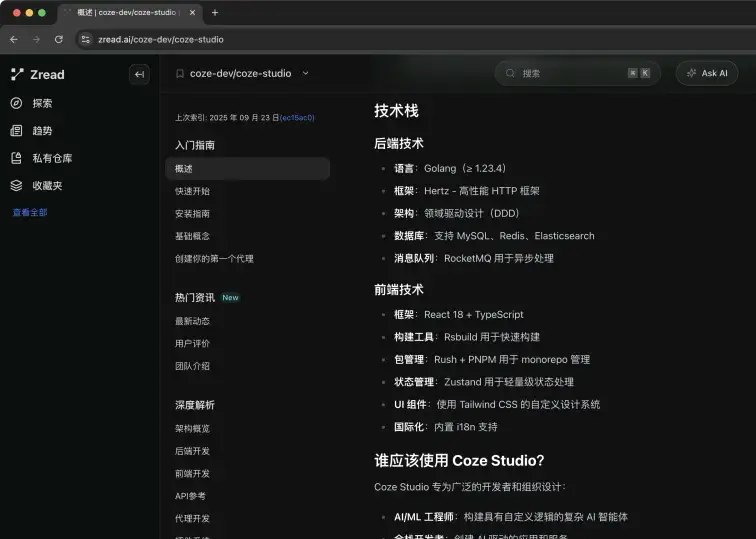Click the 前端技术 heading

click(x=399, y=289)
